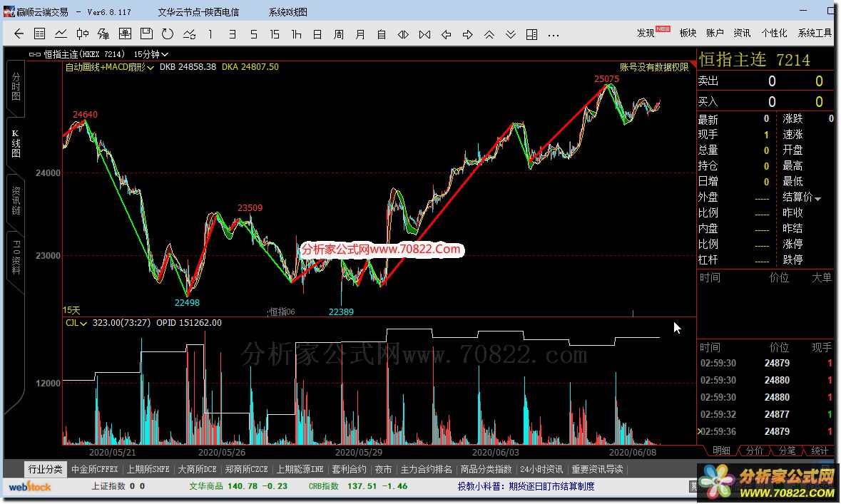Open custom (自) period option
This screenshot has height=504, width=841.
[382, 34]
